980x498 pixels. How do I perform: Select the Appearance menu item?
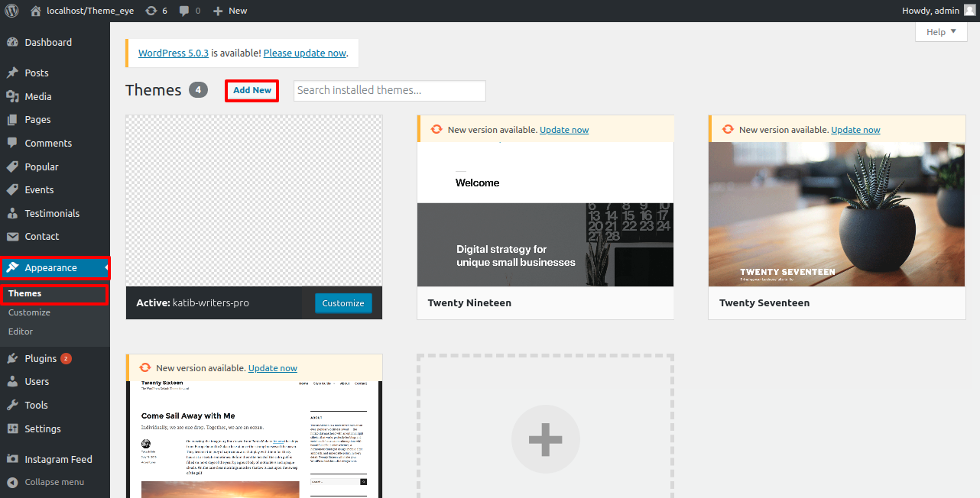[x=55, y=268]
